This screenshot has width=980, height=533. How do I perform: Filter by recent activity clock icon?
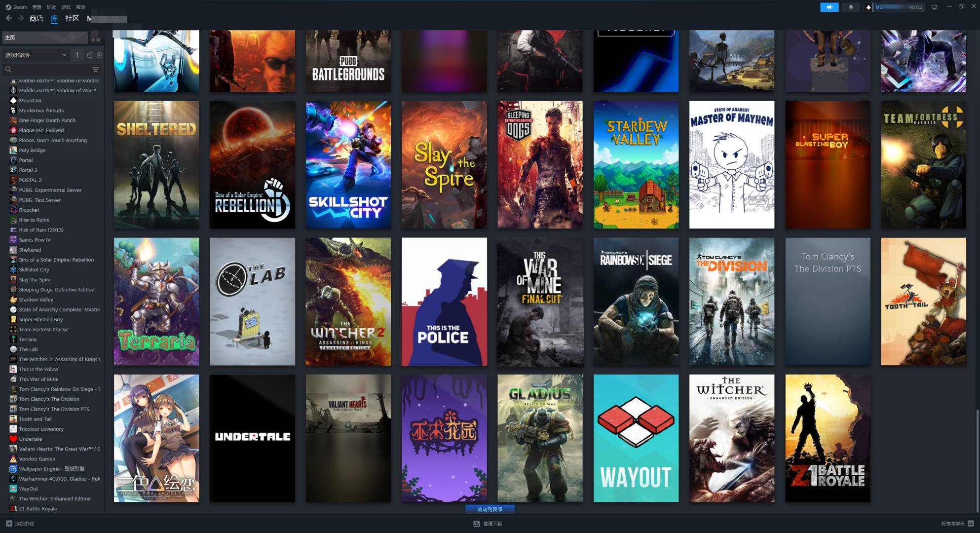point(89,55)
